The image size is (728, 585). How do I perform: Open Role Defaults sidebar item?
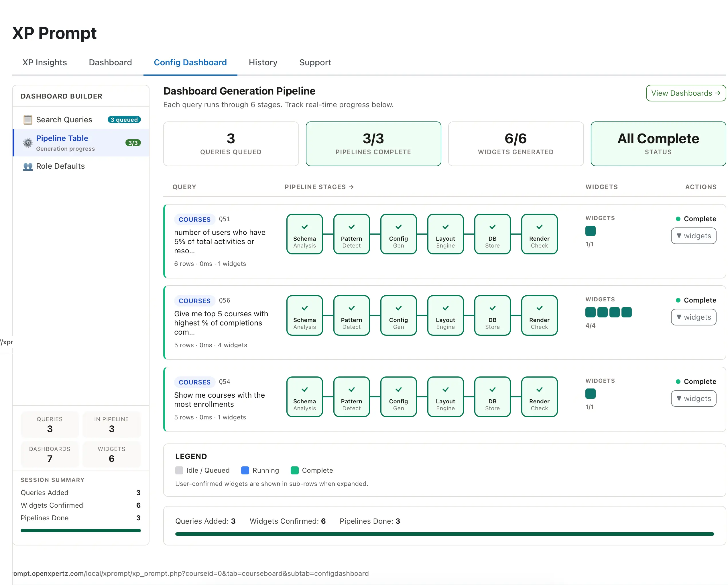(x=81, y=166)
